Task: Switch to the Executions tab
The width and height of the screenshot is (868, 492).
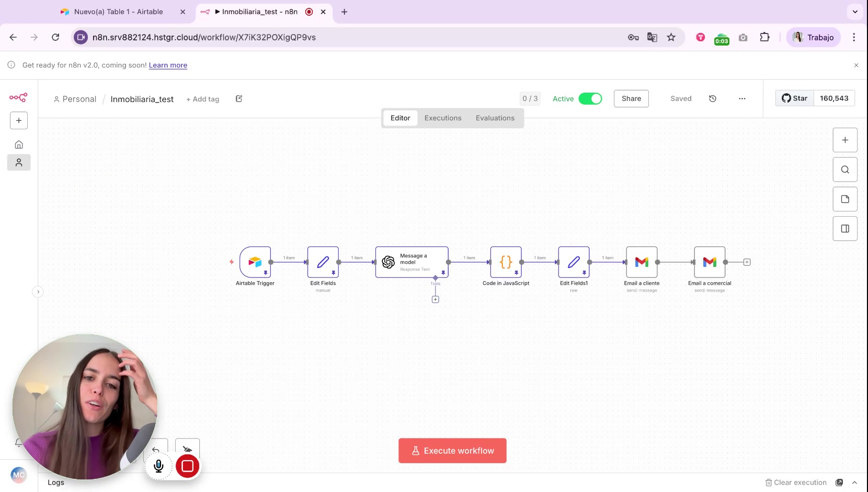Action: tap(442, 118)
